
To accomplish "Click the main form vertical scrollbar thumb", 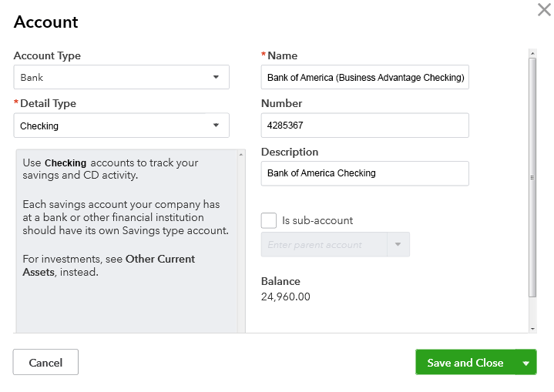I will click(x=532, y=178).
